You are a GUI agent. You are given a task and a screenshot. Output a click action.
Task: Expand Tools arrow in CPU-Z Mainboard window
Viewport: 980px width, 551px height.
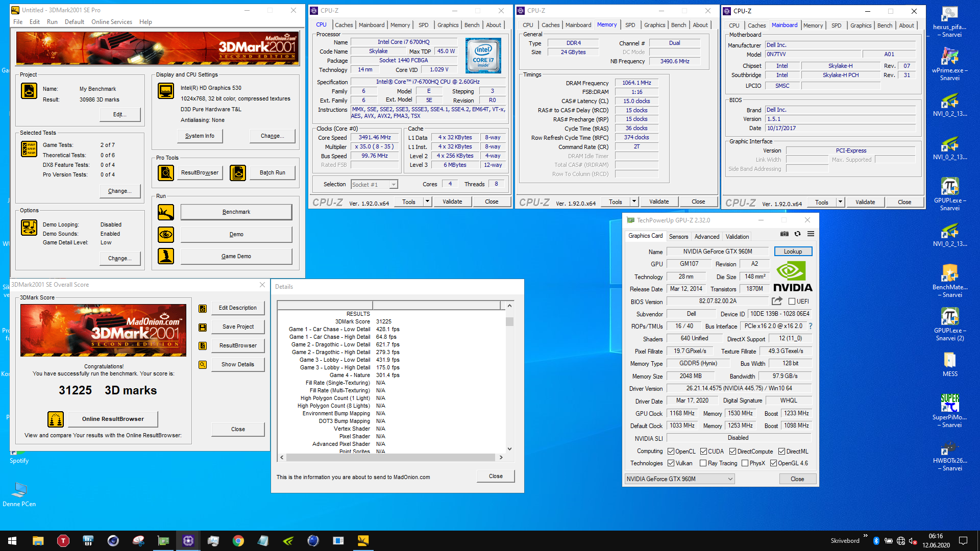point(840,202)
